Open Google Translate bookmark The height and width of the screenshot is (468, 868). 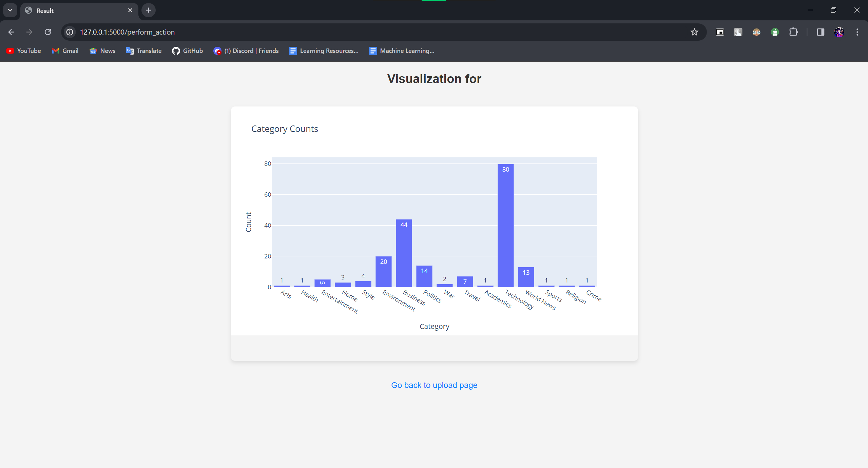pos(143,51)
